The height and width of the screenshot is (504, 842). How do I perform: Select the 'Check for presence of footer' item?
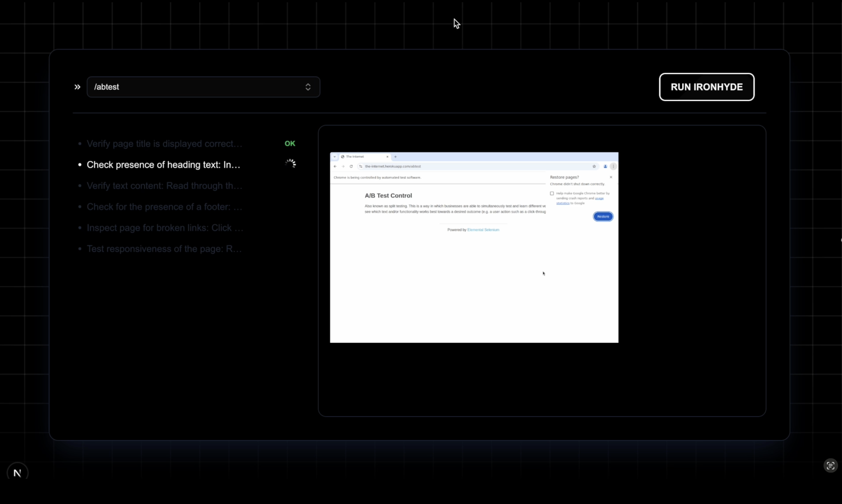(164, 207)
